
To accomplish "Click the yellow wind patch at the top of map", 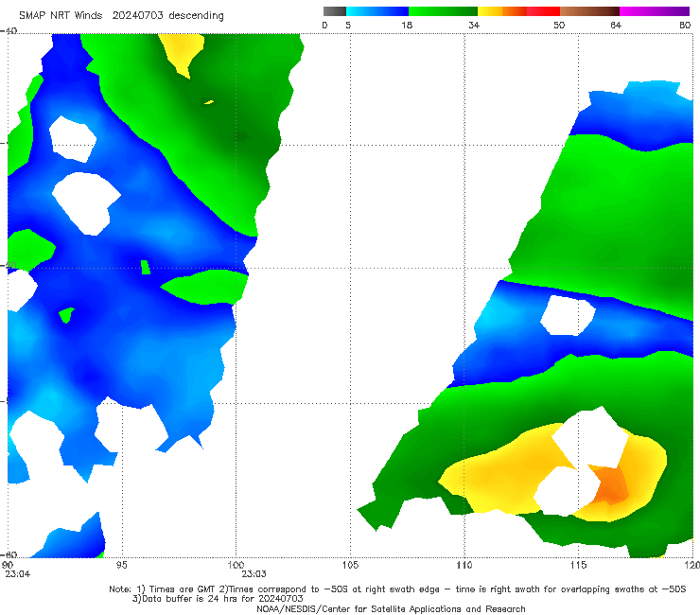I will (182, 52).
